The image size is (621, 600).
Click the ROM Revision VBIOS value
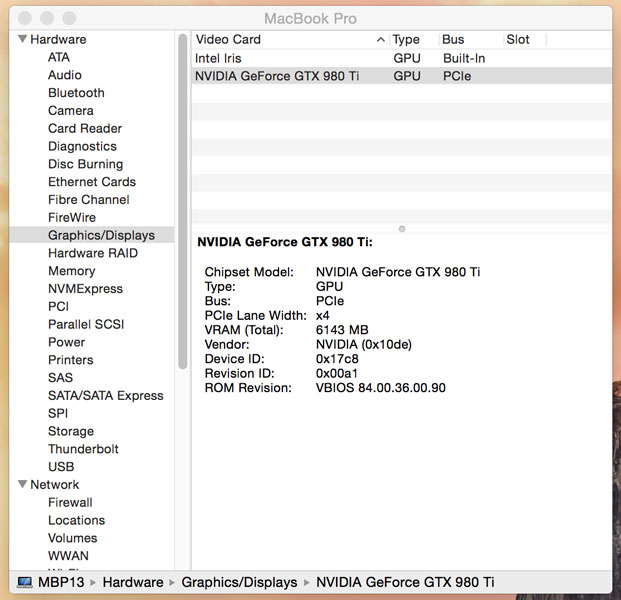pyautogui.click(x=381, y=388)
